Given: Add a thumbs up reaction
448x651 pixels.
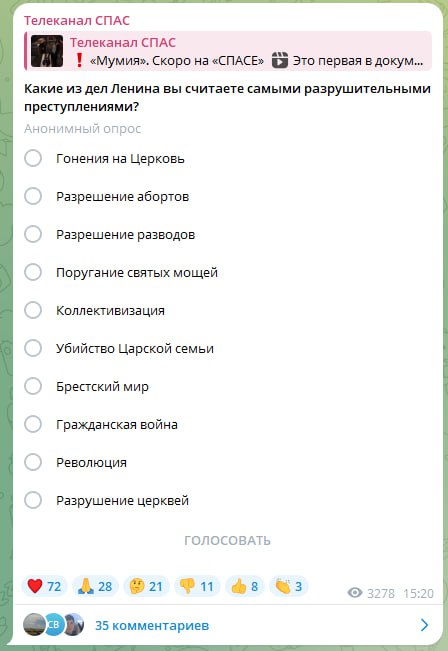Looking at the screenshot, I should 245,586.
